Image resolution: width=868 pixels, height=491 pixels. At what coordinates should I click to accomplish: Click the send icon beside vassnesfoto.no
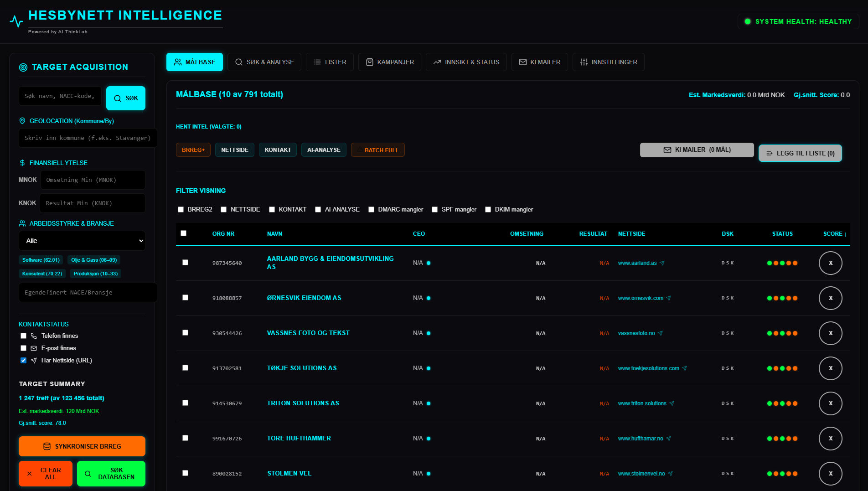pyautogui.click(x=660, y=333)
